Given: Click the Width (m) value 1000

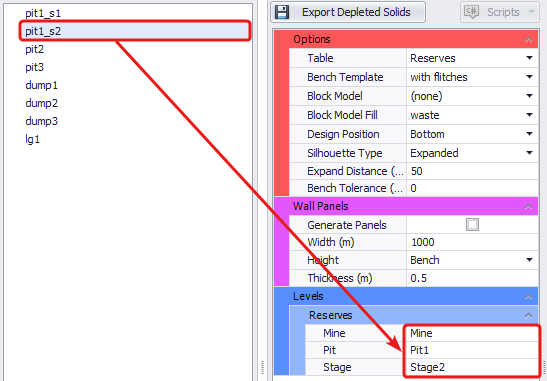Looking at the screenshot, I should [472, 242].
